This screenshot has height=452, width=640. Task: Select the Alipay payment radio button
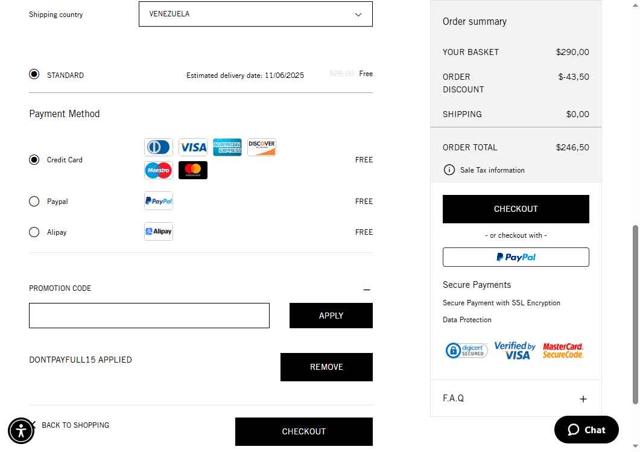(34, 232)
